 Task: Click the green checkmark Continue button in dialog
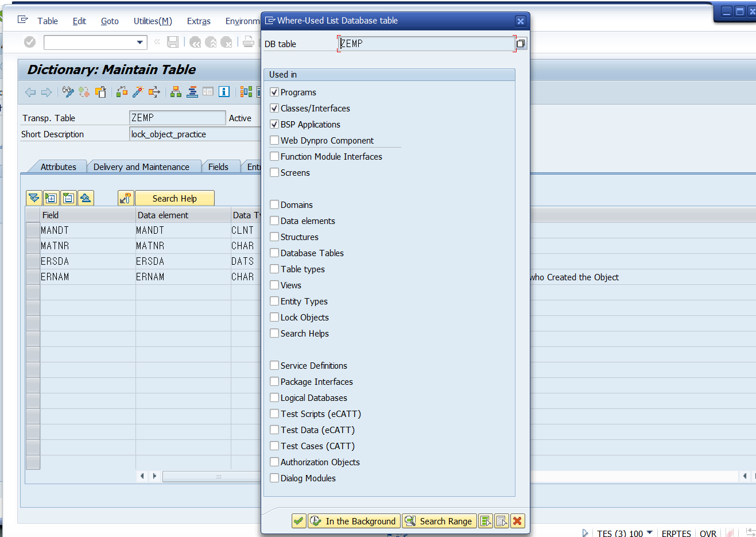click(x=298, y=521)
